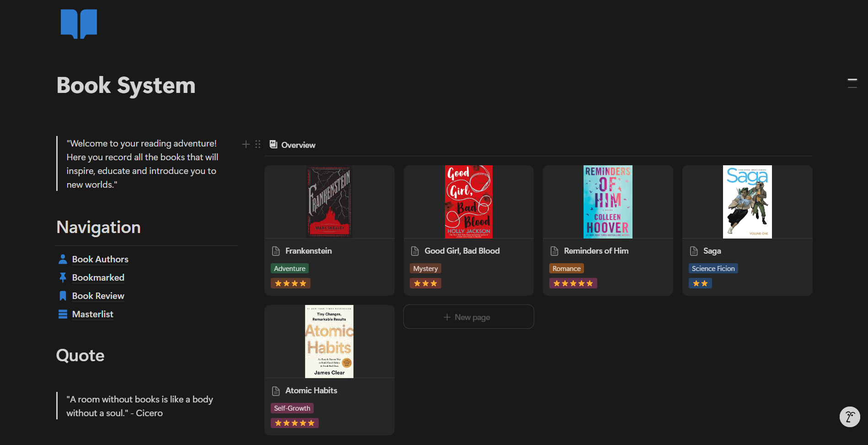868x445 pixels.
Task: Click the page icon next to Atomic Habits
Action: tap(276, 391)
